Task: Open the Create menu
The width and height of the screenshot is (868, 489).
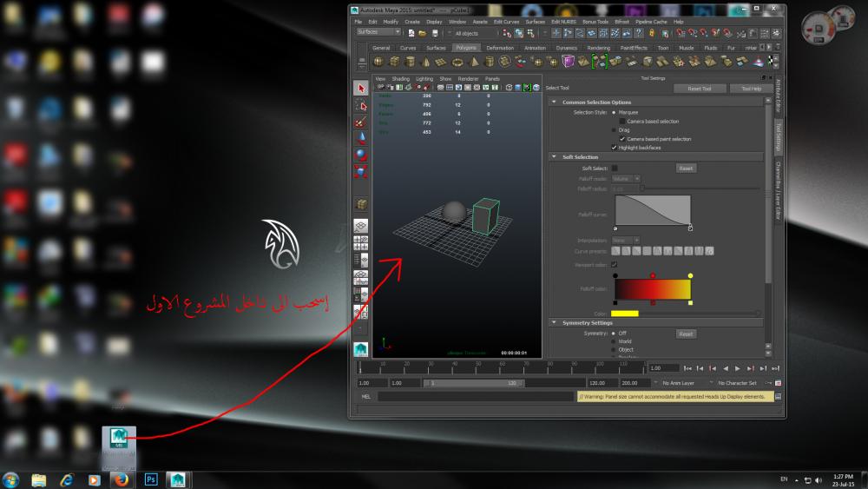Action: click(x=412, y=22)
